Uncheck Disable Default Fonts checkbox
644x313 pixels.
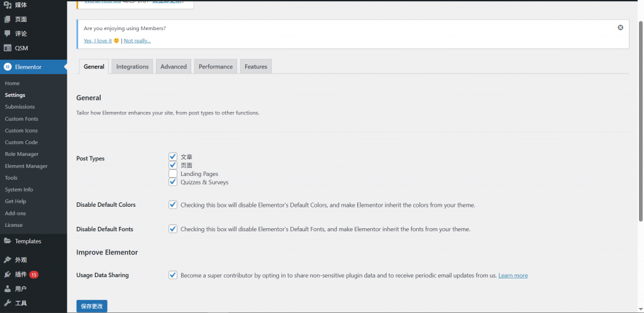(x=173, y=229)
